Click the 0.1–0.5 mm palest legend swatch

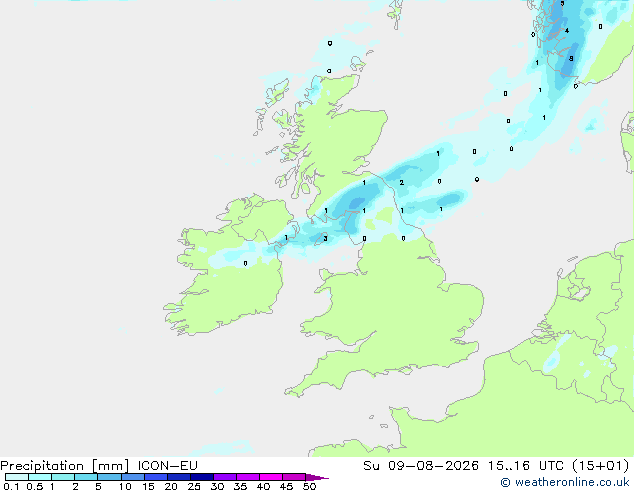click(17, 477)
